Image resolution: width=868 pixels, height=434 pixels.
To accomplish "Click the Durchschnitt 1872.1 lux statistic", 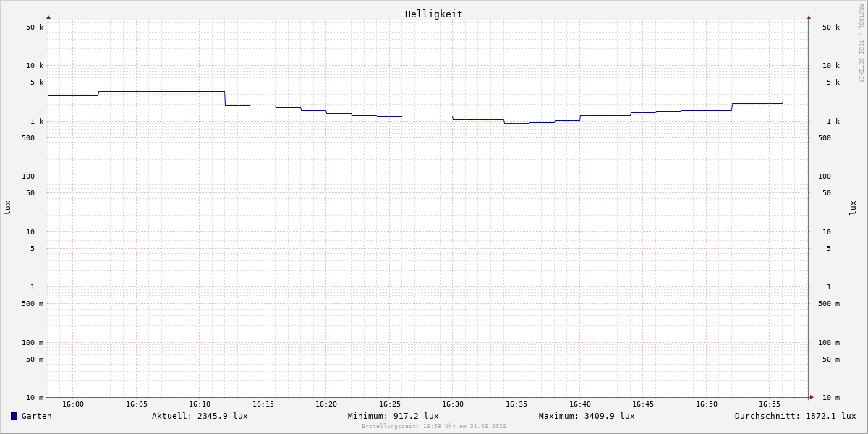I will [795, 416].
